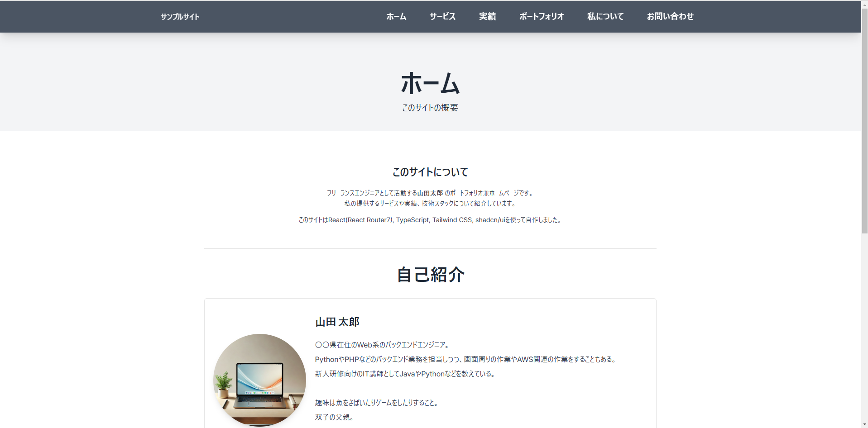Open the ポートフォリオ section
Viewport: 868px width, 428px height.
pos(541,16)
